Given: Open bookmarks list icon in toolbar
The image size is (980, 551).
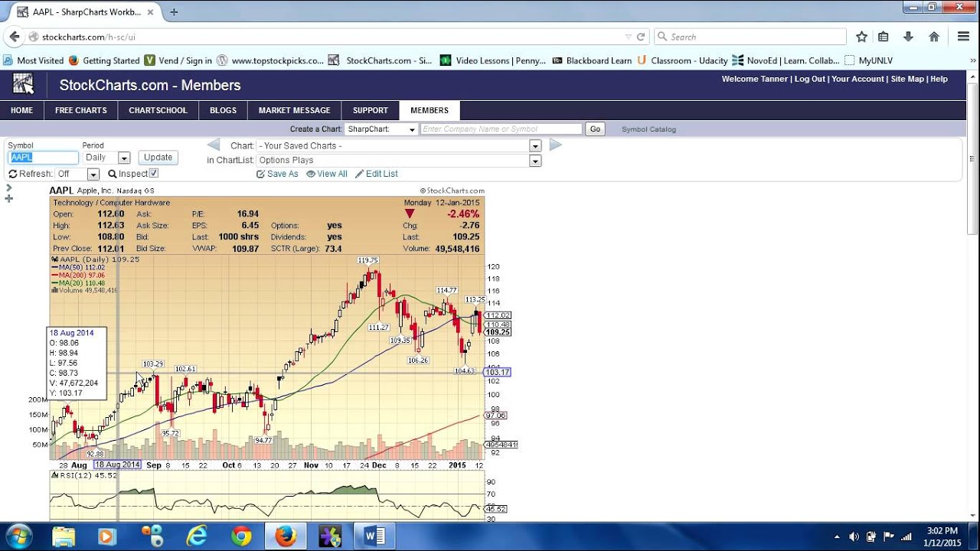Looking at the screenshot, I should [884, 37].
